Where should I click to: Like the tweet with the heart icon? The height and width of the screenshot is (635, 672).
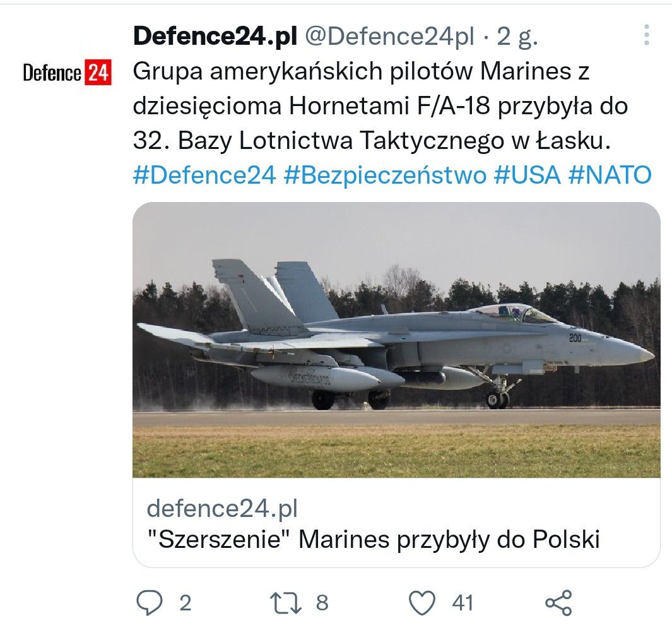tap(423, 603)
